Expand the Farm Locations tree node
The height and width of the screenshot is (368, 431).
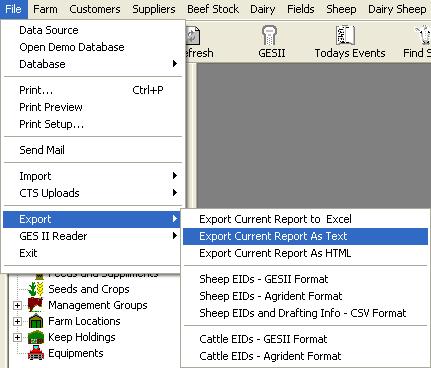(x=17, y=321)
